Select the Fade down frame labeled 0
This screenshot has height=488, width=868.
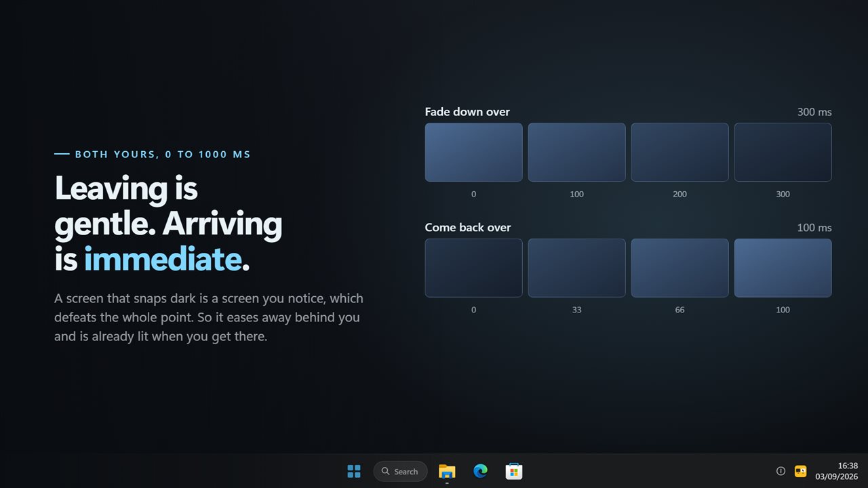(474, 152)
